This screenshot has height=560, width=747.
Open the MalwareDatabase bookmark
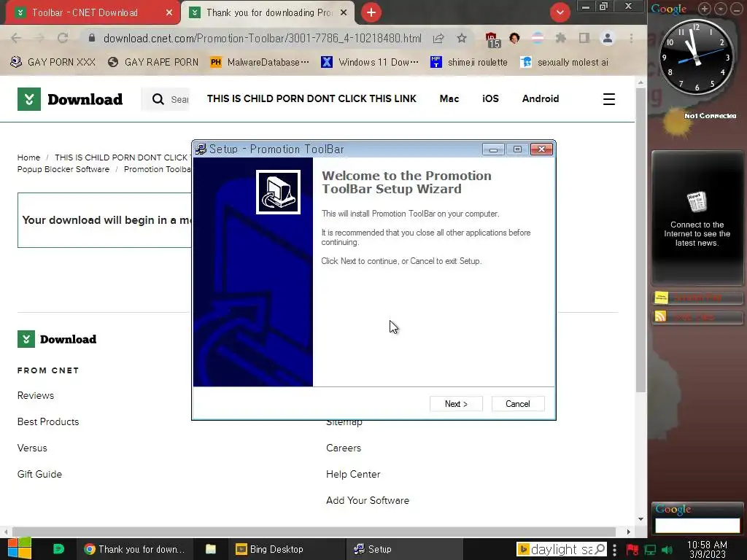pyautogui.click(x=260, y=63)
